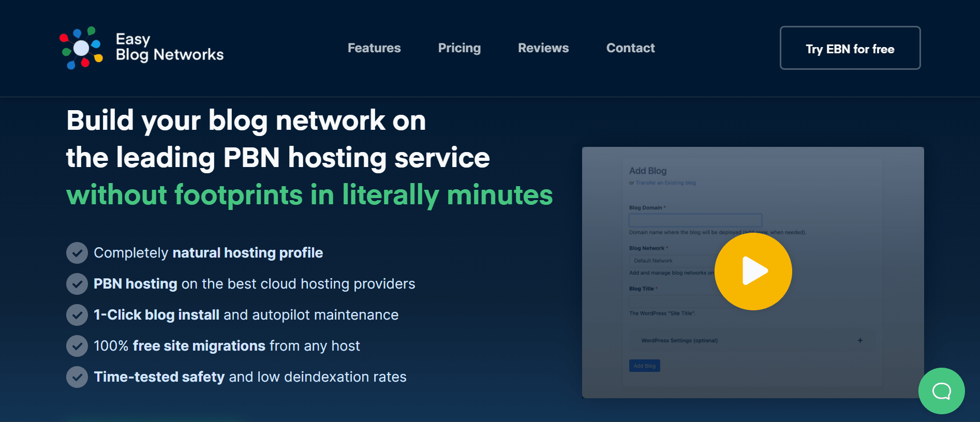980x422 pixels.
Task: Click checkmark icon beside free site migrations
Action: [x=77, y=346]
